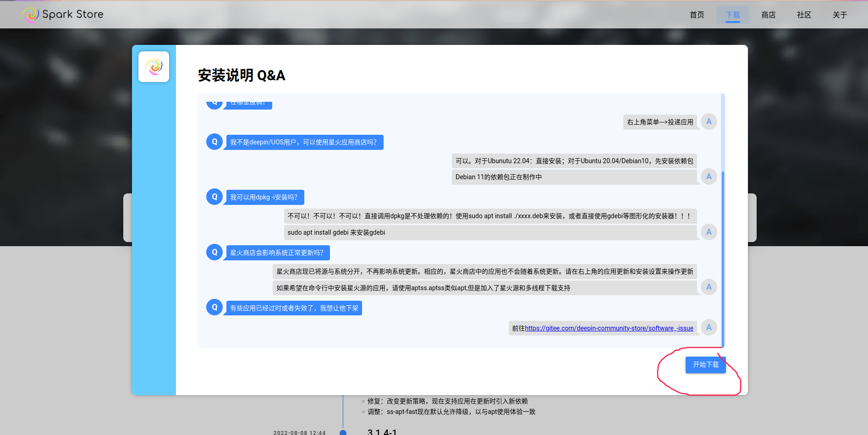The width and height of the screenshot is (868, 435).
Task: Click the Spark Store icon on the dialog's blue sidebar
Action: click(154, 66)
